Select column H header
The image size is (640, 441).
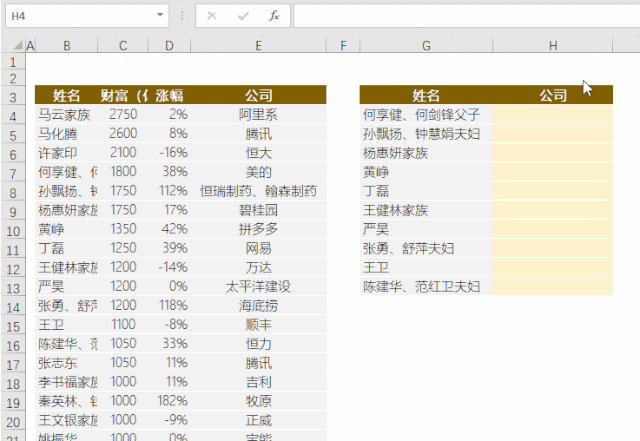click(x=553, y=46)
